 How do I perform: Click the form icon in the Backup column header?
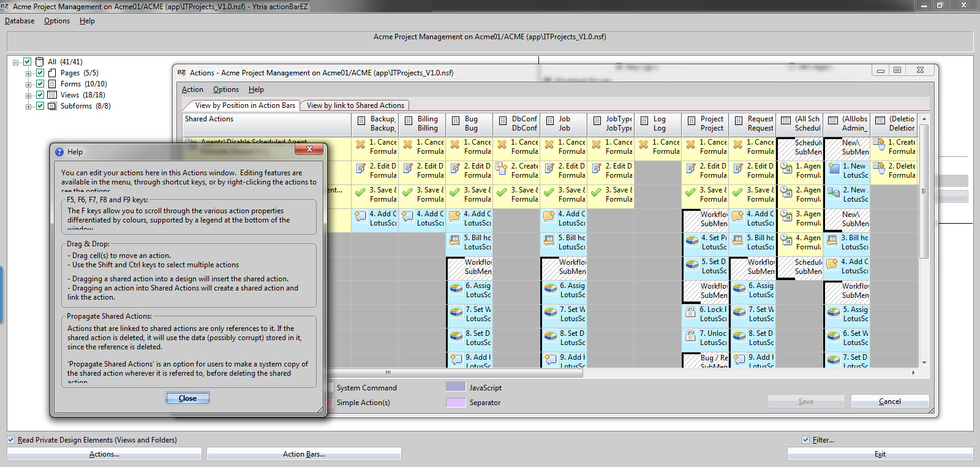pyautogui.click(x=361, y=121)
